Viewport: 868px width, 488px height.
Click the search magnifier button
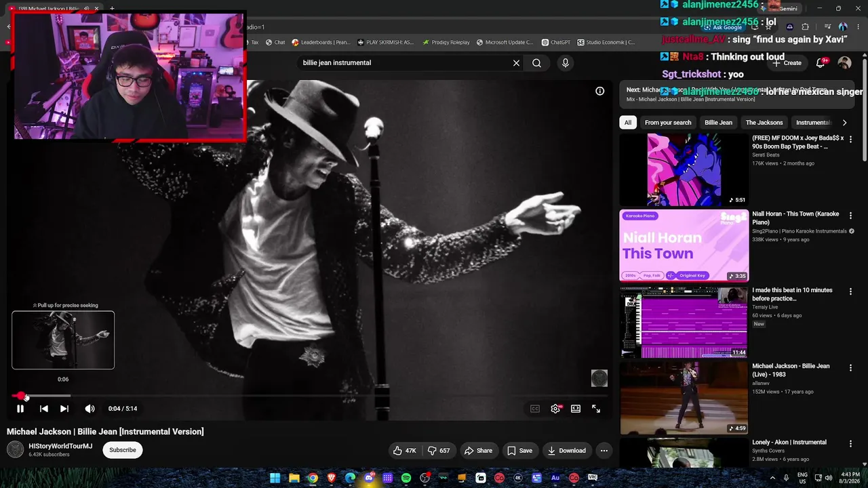click(x=536, y=63)
